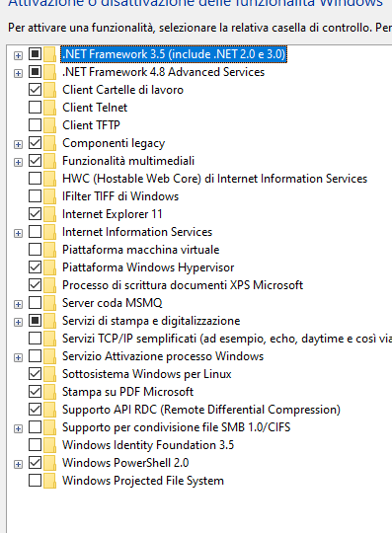Image resolution: width=392 pixels, height=533 pixels.
Task: Click folder icon beside Piattaforma macchina virtuale
Action: pos(49,250)
